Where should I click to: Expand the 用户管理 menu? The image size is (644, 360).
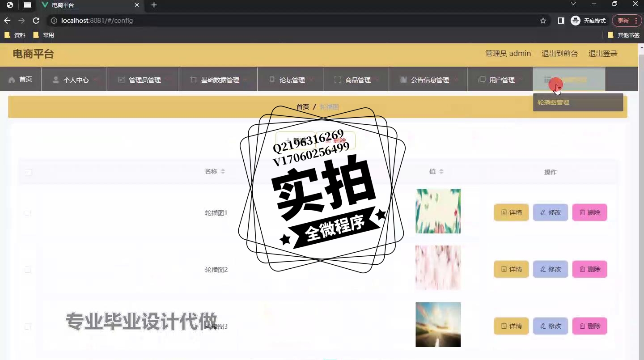(500, 79)
